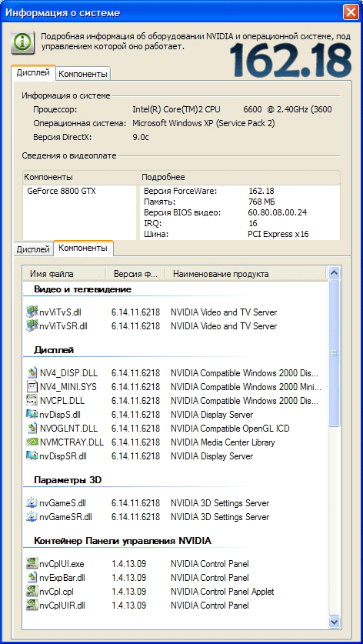Switch to the upper Дисплей tab
The width and height of the screenshot is (363, 644).
(x=33, y=72)
